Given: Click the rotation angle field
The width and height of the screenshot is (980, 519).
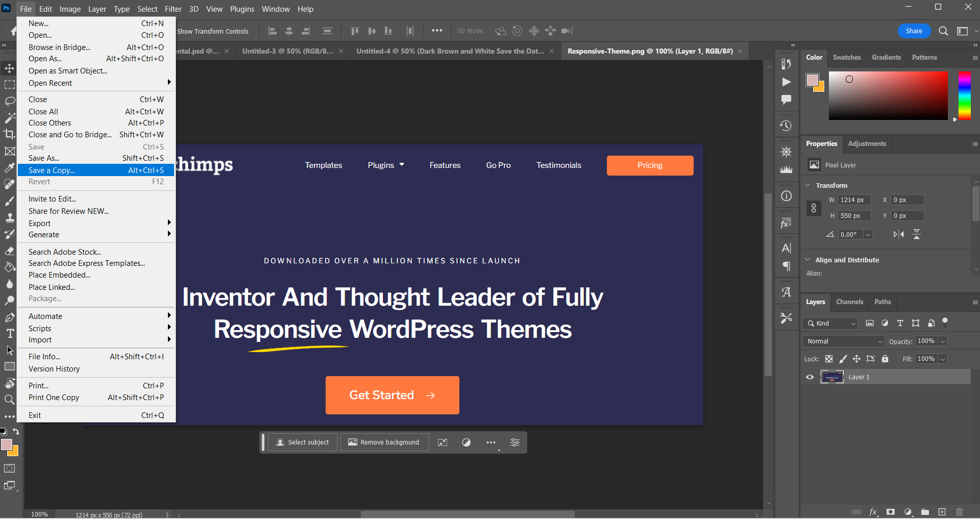Looking at the screenshot, I should pos(850,235).
